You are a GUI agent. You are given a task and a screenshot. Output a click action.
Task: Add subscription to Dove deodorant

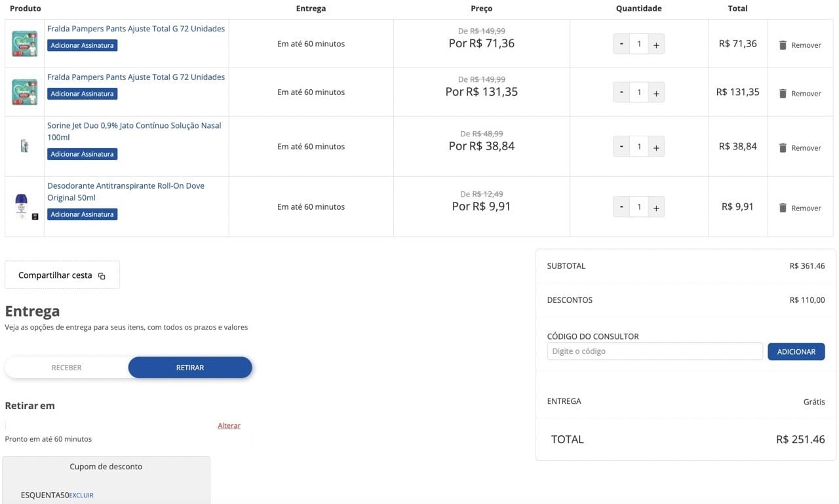(x=82, y=214)
